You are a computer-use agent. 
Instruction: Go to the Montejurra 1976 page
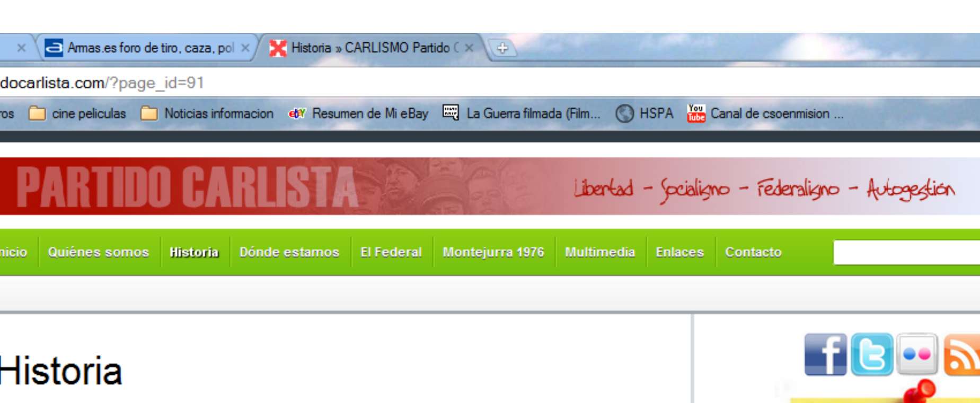pos(493,252)
